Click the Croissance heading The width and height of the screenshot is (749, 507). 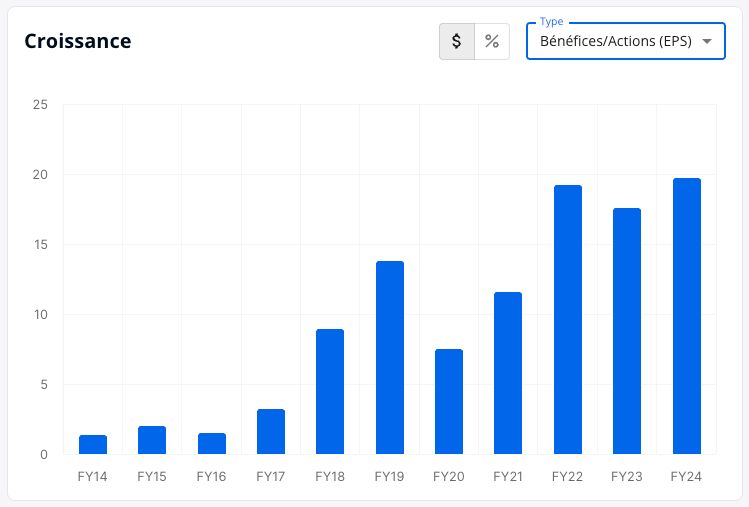(78, 41)
